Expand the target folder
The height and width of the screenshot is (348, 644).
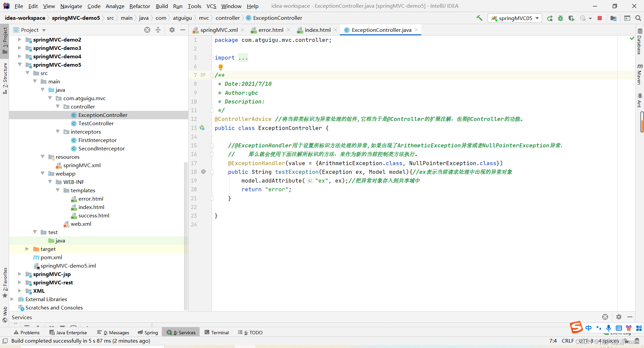27,249
